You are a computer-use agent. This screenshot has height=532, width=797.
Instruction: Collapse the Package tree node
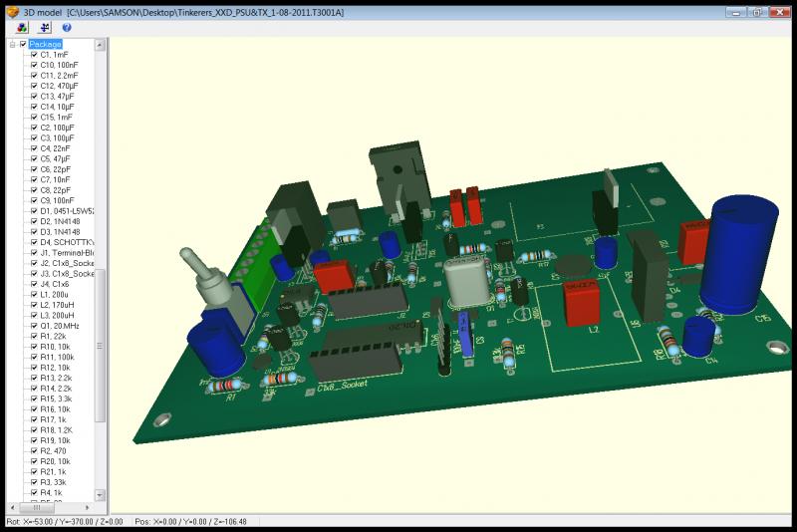tap(13, 44)
